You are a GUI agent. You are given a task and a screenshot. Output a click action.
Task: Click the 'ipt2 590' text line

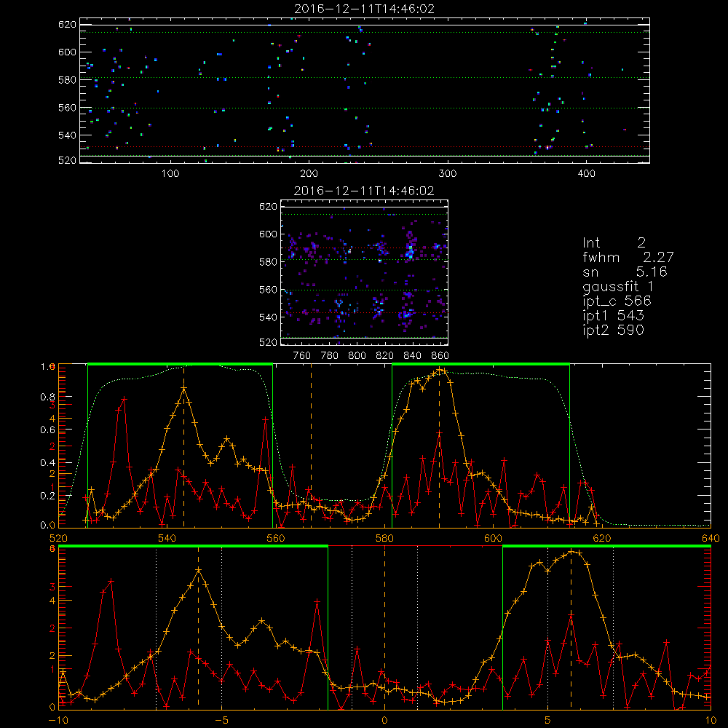point(613,330)
